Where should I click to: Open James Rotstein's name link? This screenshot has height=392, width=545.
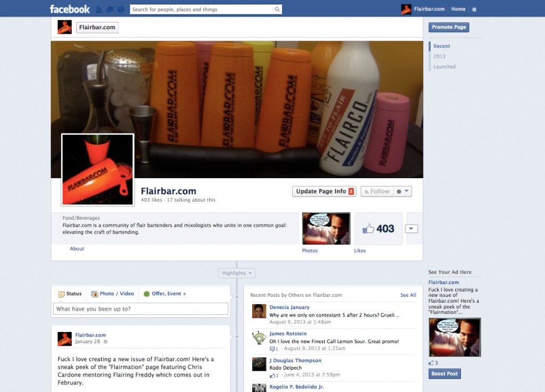[288, 333]
